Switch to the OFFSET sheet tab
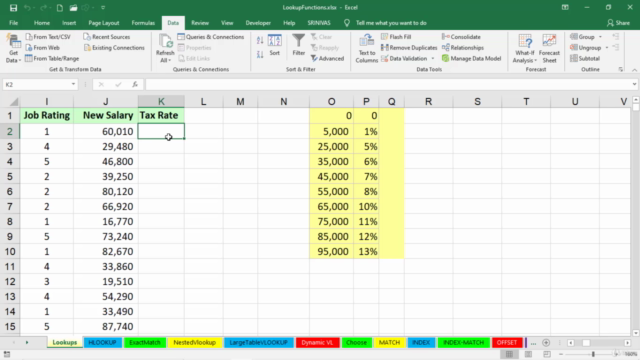 tap(507, 342)
